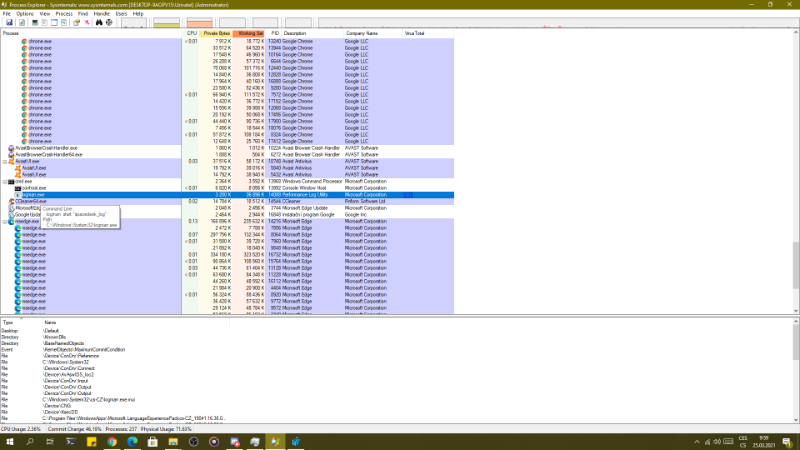This screenshot has height=450, width=800.
Task: Click the Save toolbar icon
Action: tap(9, 22)
